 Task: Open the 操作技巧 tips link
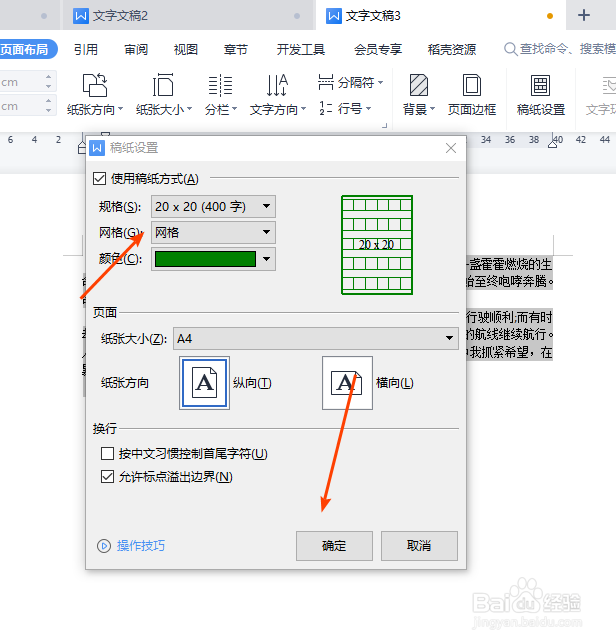click(141, 546)
